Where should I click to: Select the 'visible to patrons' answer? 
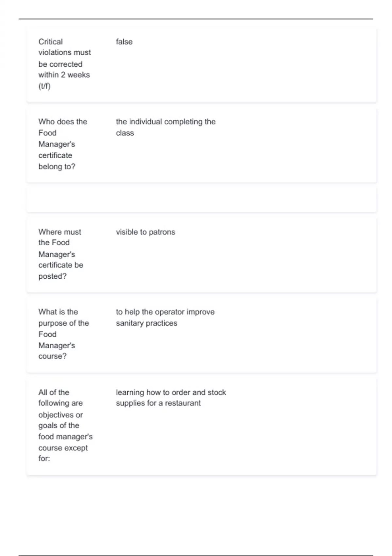(x=145, y=232)
